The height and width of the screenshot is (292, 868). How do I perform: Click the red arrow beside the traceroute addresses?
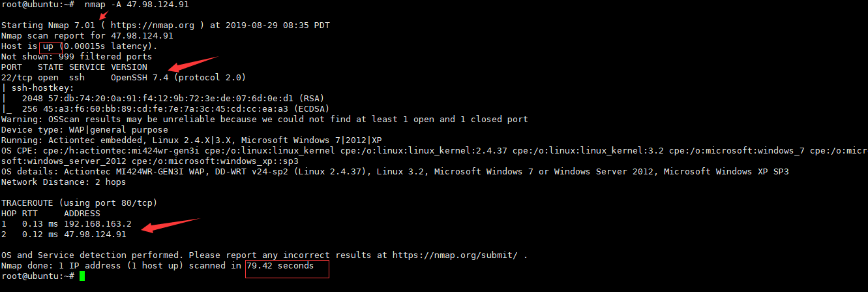(170, 224)
